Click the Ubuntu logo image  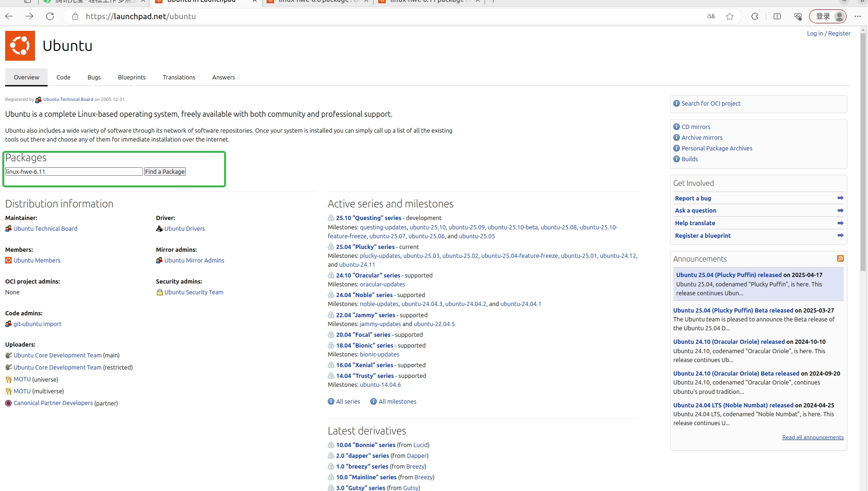tap(20, 46)
